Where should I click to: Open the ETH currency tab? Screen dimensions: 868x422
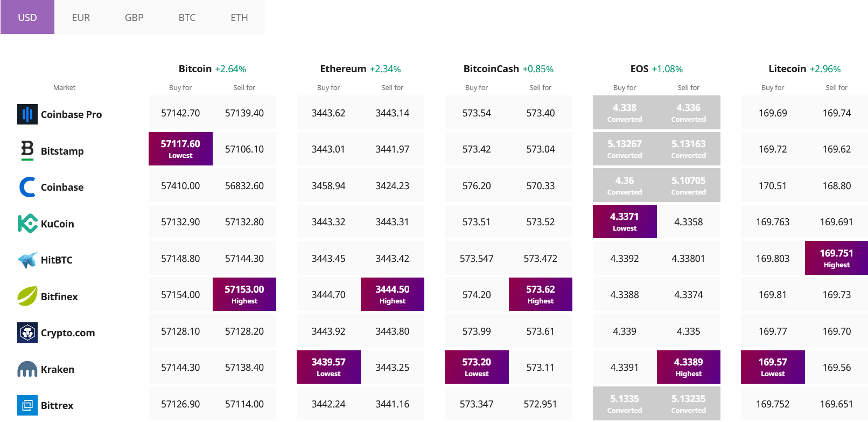tap(239, 17)
